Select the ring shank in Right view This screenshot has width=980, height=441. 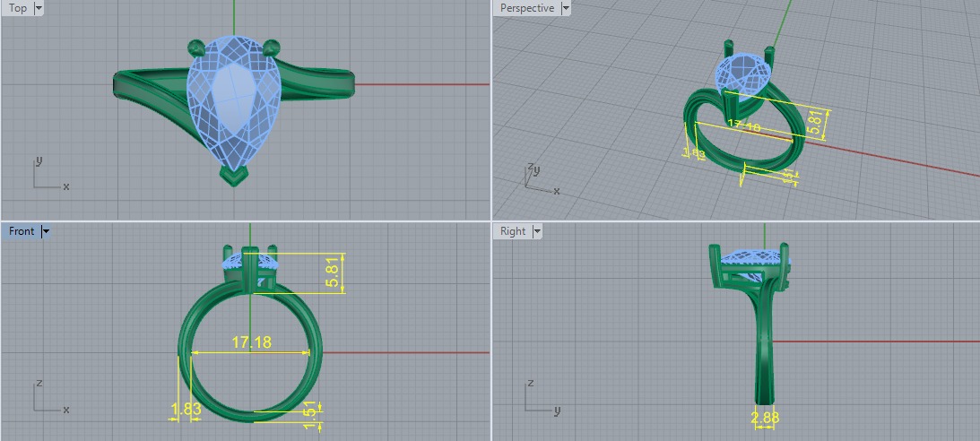click(x=764, y=350)
